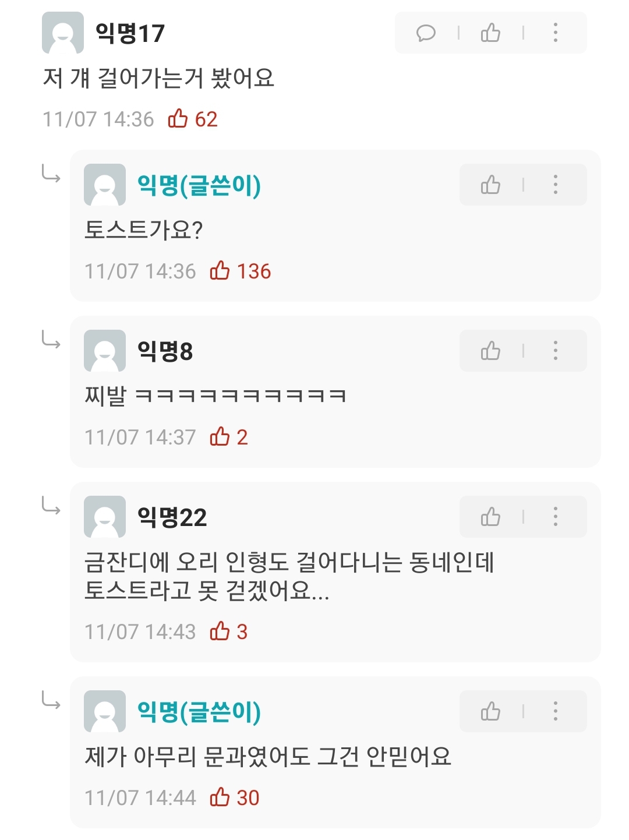The image size is (629, 840).
Task: Tap 익명22's profile avatar
Action: pos(105,517)
